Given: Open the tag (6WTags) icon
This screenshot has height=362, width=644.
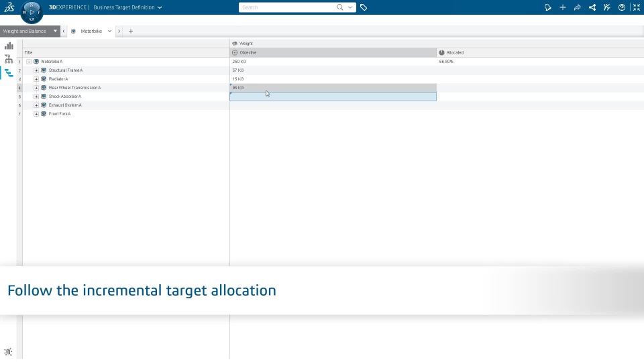Looking at the screenshot, I should pos(364,7).
